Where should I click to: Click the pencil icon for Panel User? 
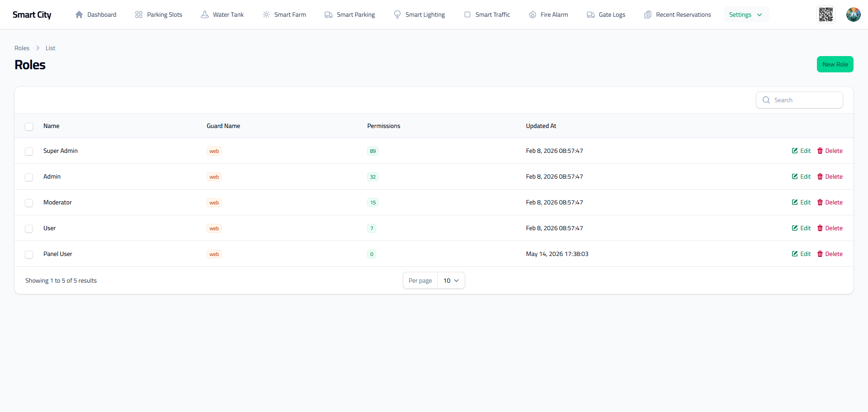(x=795, y=254)
